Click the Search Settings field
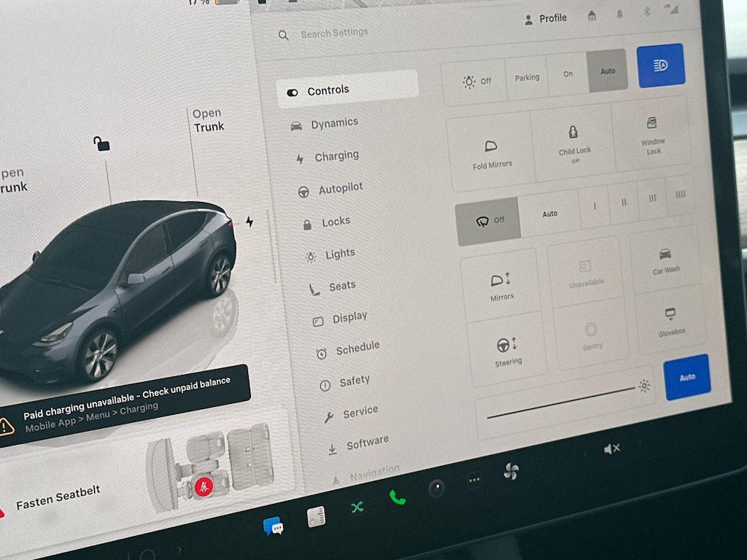This screenshot has height=560, width=747. point(334,34)
